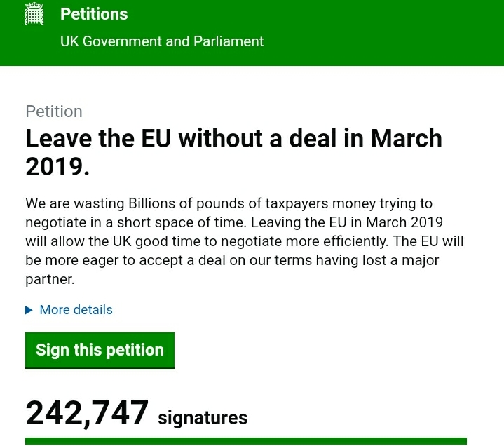Click the word signatures beside the count
Screen dimensions: 504x446
[x=203, y=418]
